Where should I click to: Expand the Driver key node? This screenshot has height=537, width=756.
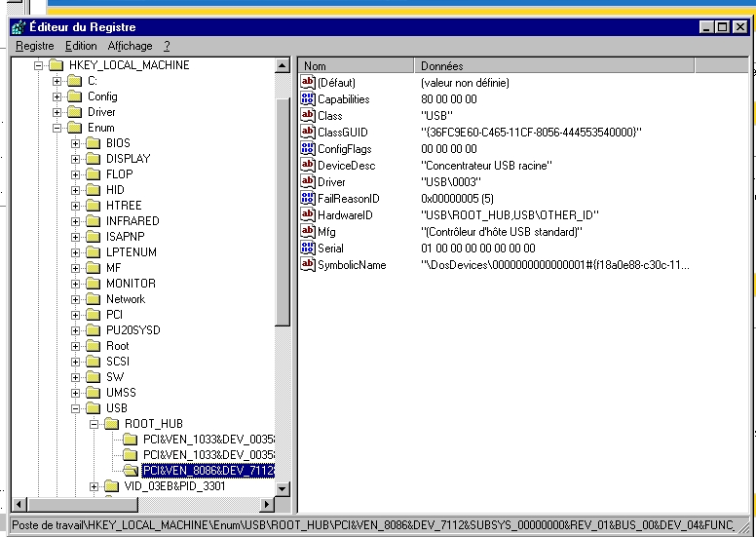pyautogui.click(x=57, y=112)
